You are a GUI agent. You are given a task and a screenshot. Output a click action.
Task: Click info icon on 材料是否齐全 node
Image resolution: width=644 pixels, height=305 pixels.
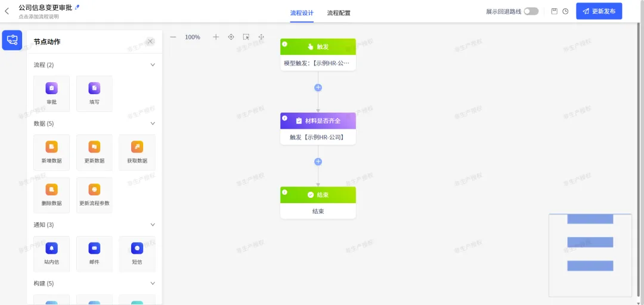[x=284, y=118]
